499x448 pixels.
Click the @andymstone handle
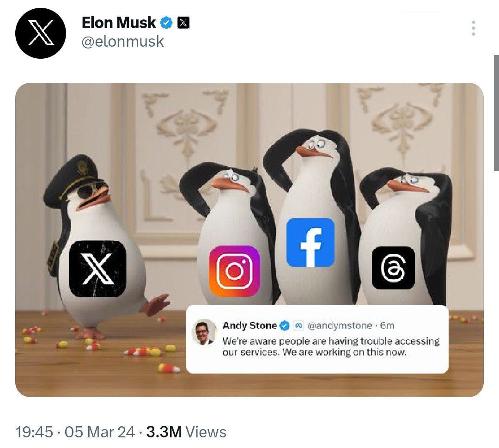click(x=339, y=326)
